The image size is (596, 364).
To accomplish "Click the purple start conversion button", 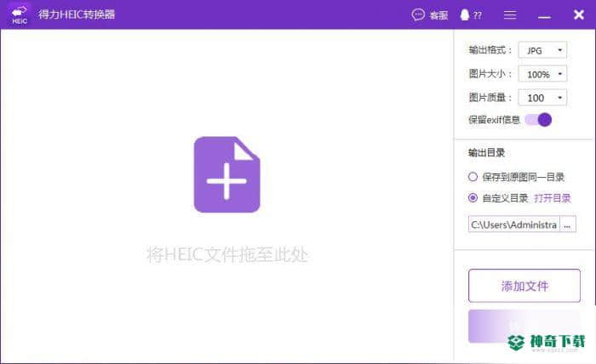I will click(524, 326).
